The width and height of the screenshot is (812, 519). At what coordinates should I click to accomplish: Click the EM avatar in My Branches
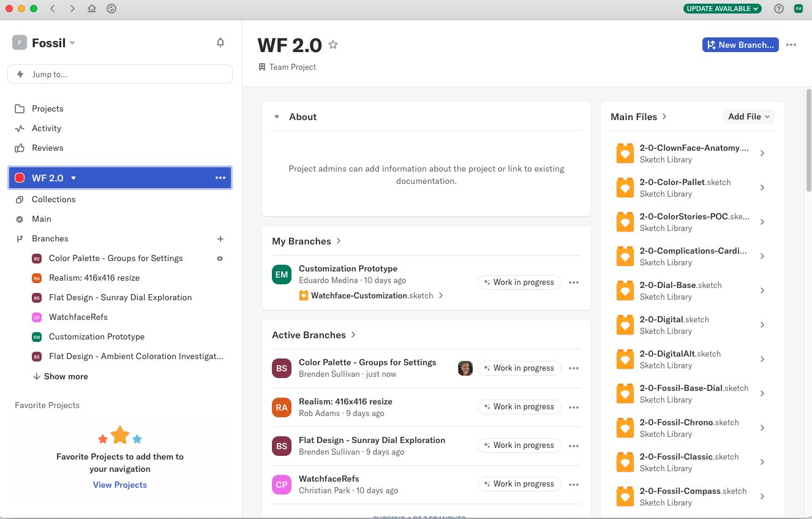pyautogui.click(x=282, y=275)
